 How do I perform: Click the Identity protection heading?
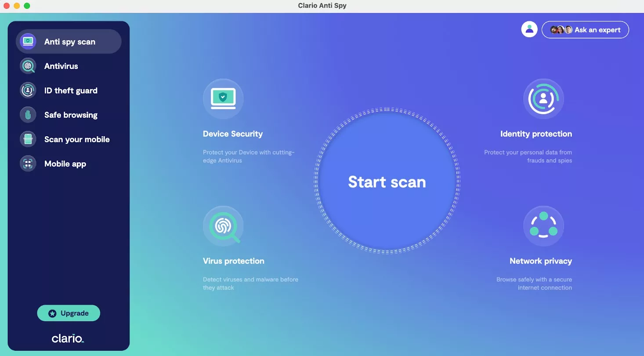(536, 134)
